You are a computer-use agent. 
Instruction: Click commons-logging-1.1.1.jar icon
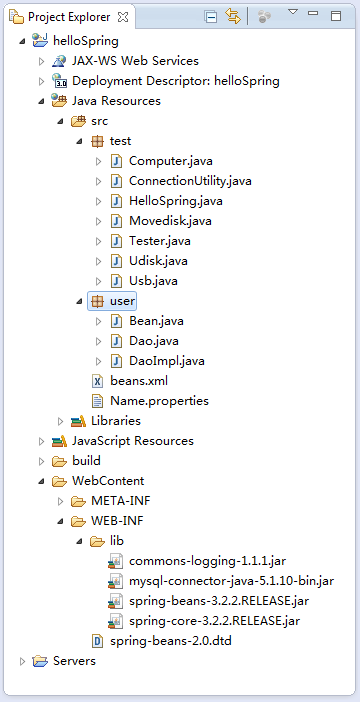[x=116, y=561]
